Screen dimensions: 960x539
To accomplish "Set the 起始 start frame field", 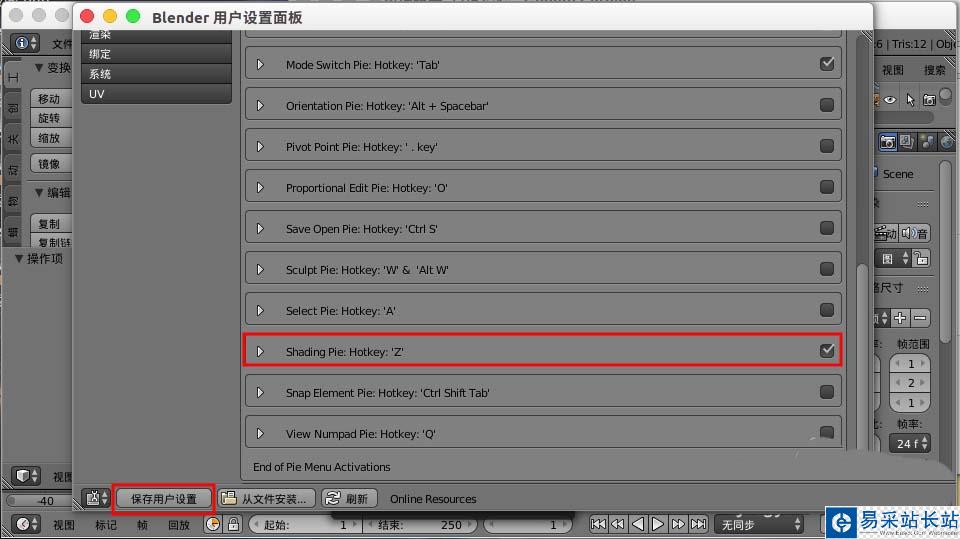I will tap(305, 525).
